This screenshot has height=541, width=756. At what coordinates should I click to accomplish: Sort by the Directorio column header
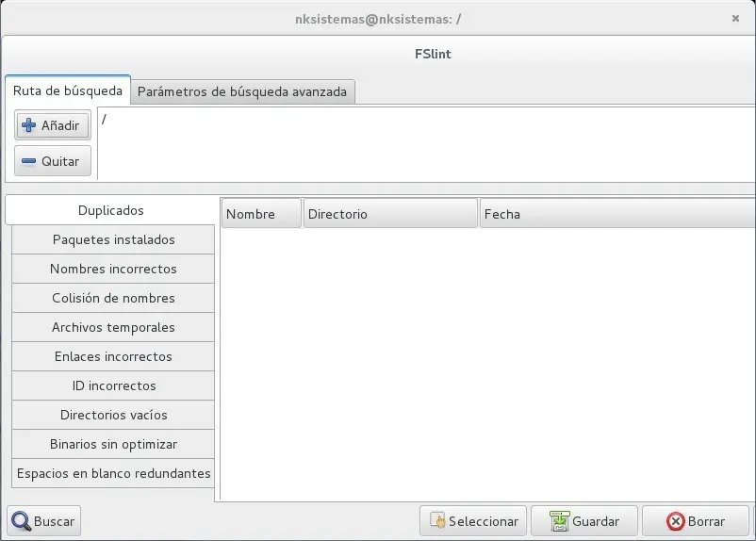click(x=390, y=214)
